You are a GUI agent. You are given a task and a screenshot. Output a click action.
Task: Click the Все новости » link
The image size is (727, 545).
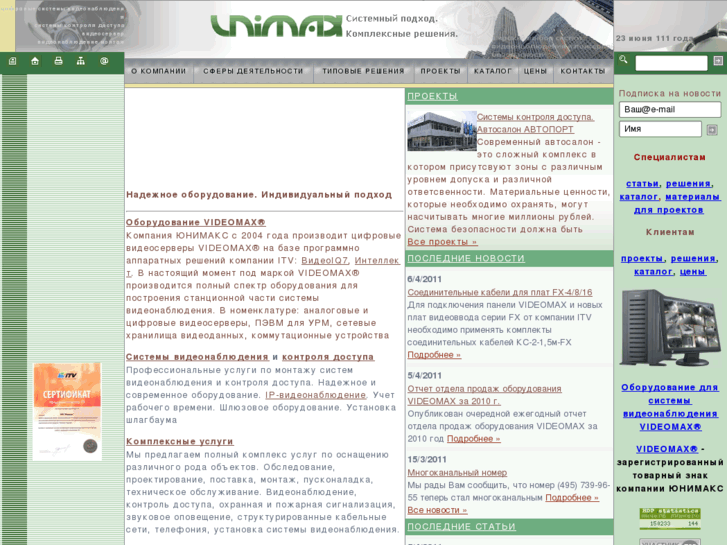click(x=437, y=510)
